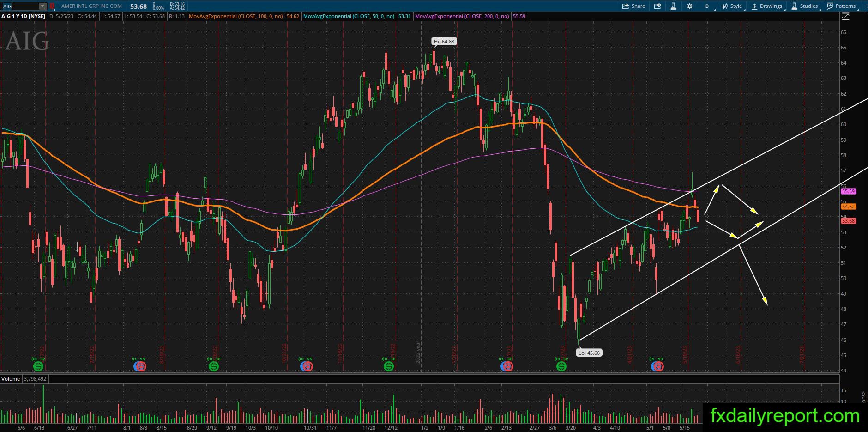Viewport: 868px width, 432px height.
Task: Click the 'H: 54.67' high value
Action: click(x=111, y=16)
